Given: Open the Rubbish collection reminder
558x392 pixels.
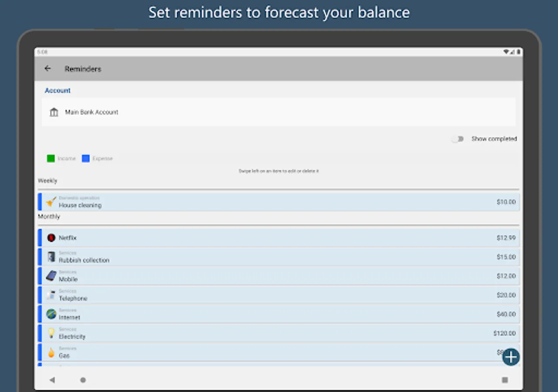Looking at the screenshot, I should 279,257.
